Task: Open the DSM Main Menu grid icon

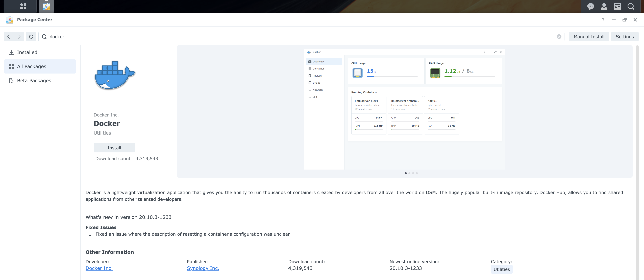Action: pyautogui.click(x=23, y=7)
